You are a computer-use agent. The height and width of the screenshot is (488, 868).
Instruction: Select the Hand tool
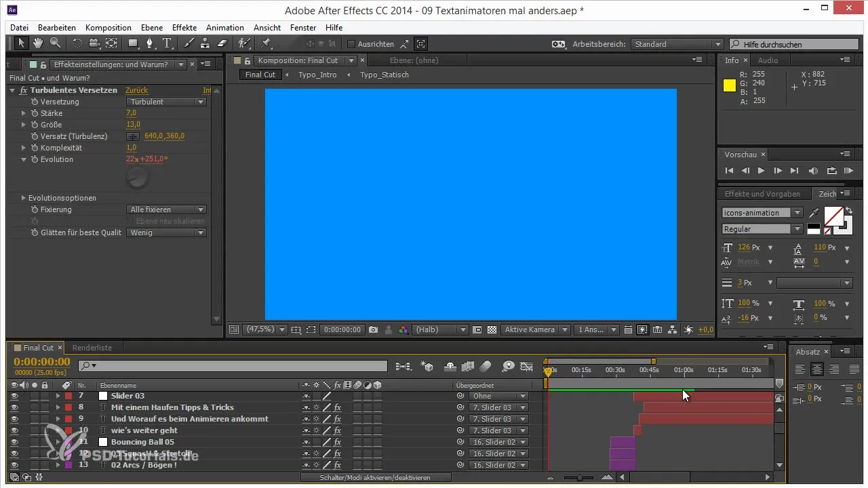(x=38, y=43)
